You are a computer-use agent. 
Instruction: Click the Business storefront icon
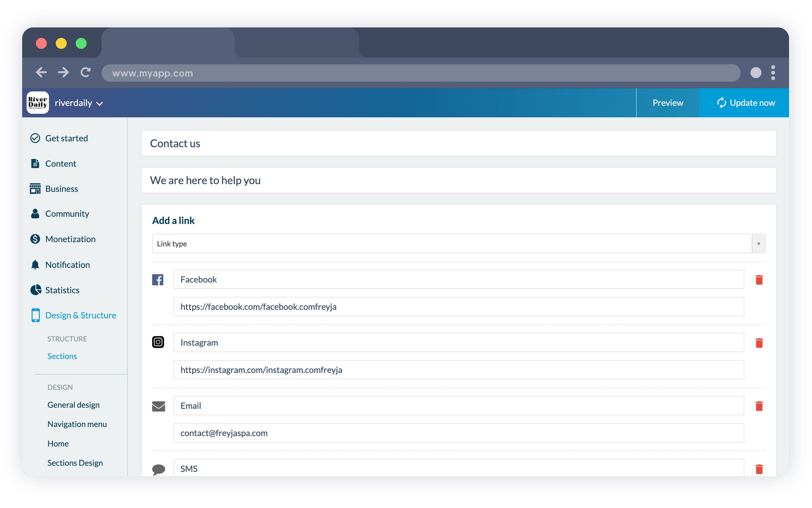pos(35,188)
